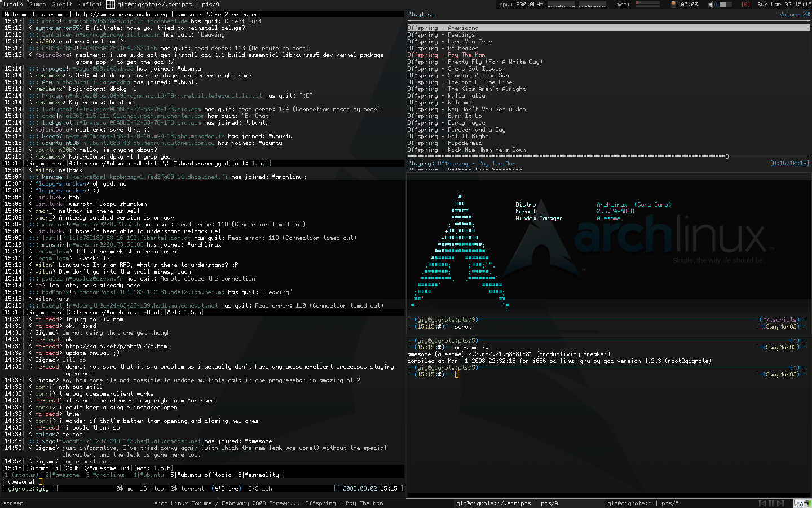Select irssi window 3 #archlinux
812x508 pixels.
pyautogui.click(x=106, y=475)
